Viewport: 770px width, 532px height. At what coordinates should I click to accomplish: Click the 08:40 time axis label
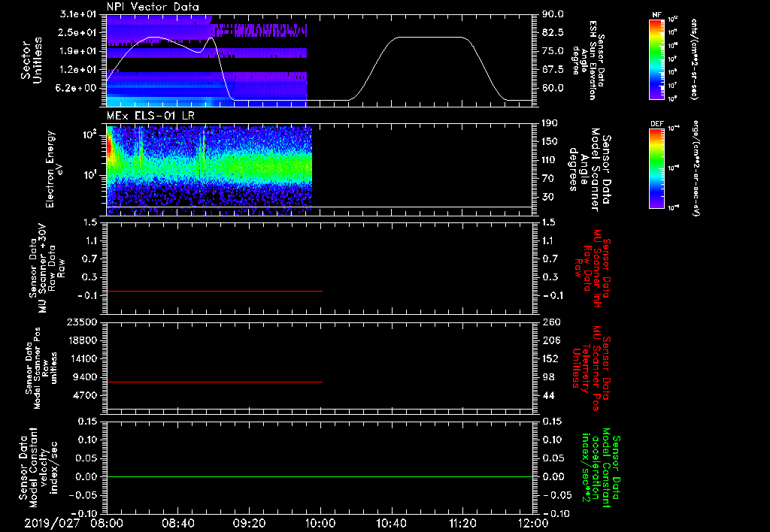coord(178,523)
